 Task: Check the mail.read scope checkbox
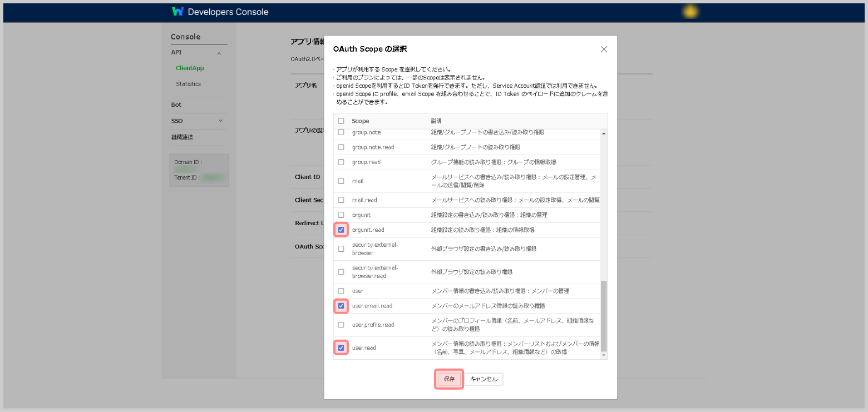341,200
